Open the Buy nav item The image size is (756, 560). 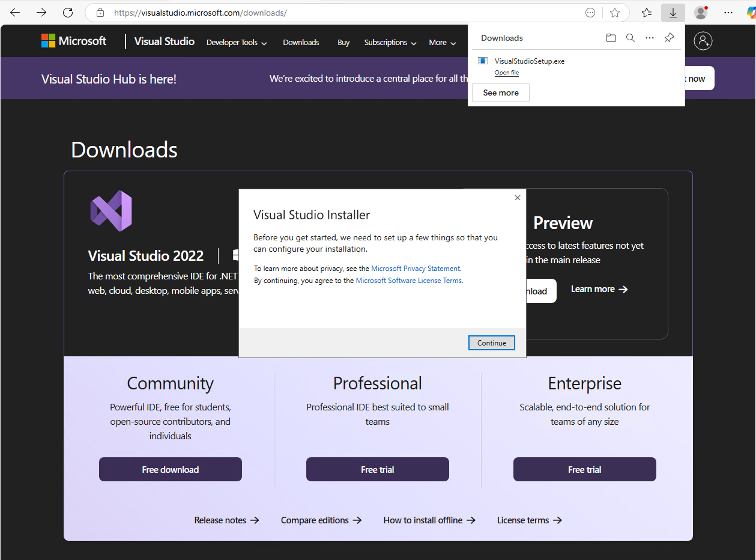point(343,43)
